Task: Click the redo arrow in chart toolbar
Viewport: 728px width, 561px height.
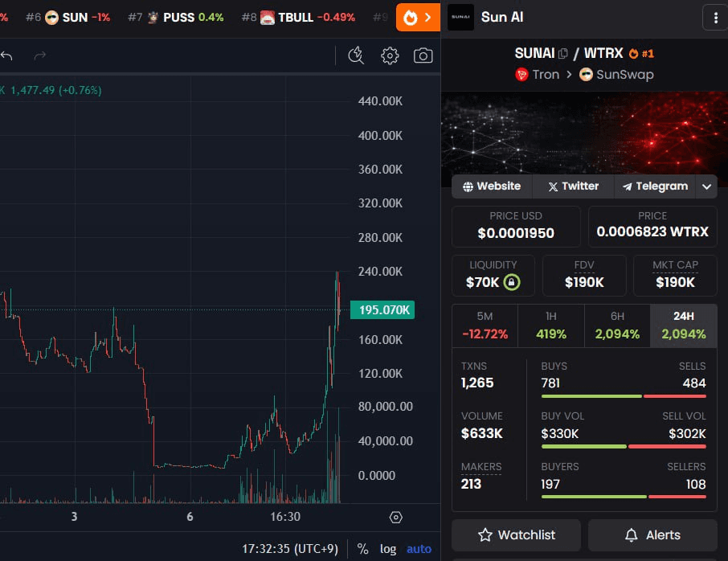Action: point(40,55)
